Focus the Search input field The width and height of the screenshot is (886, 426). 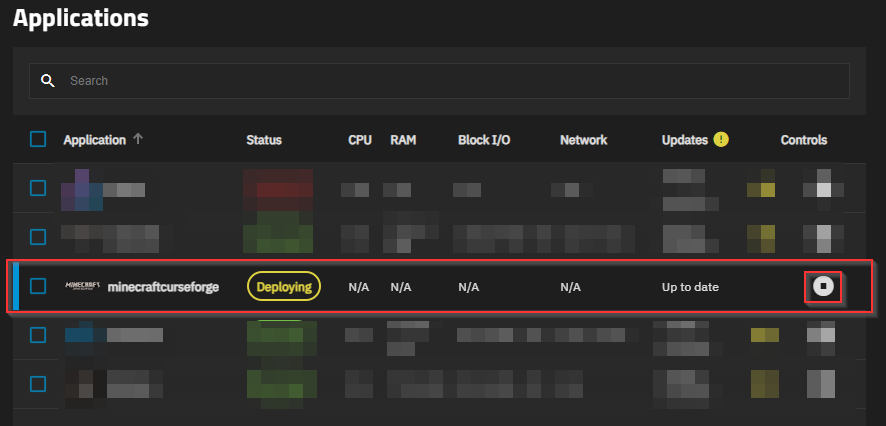pos(450,80)
